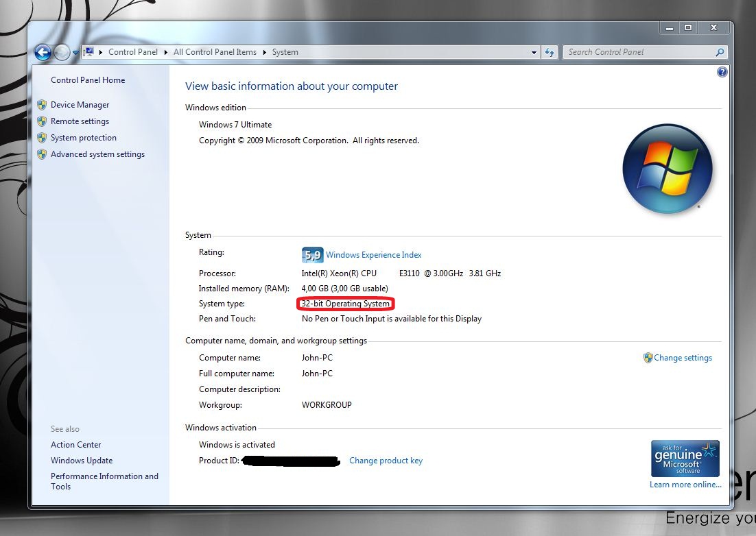Click the Windows logo orb image

[668, 169]
